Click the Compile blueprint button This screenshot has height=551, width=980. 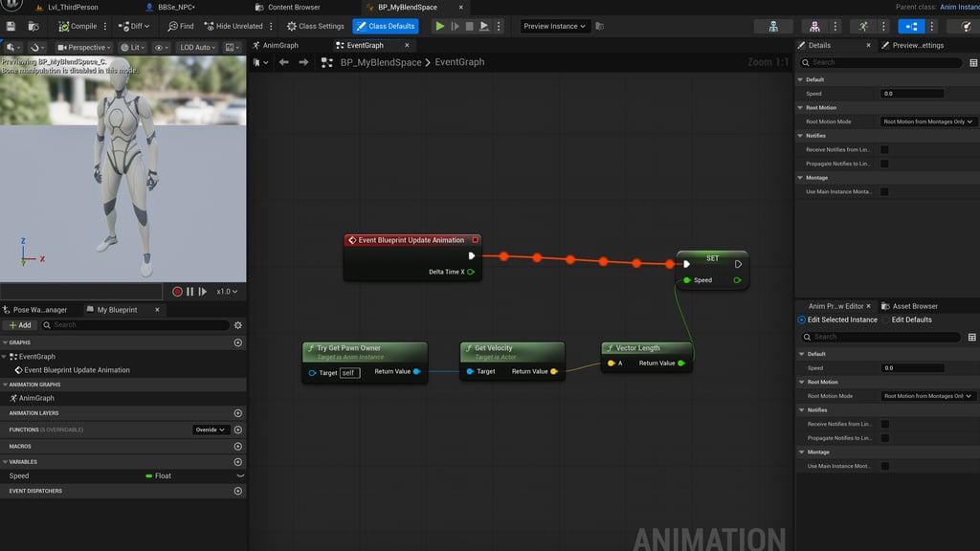(x=78, y=26)
